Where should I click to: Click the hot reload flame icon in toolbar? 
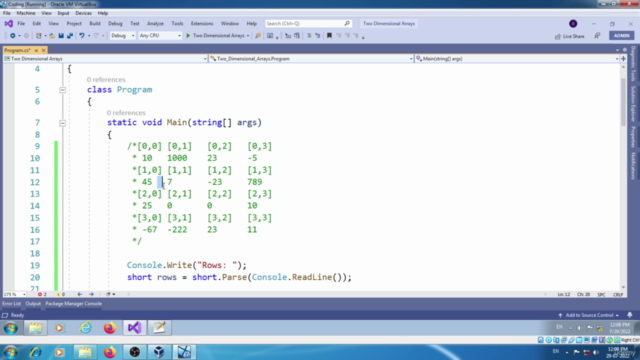click(x=258, y=36)
